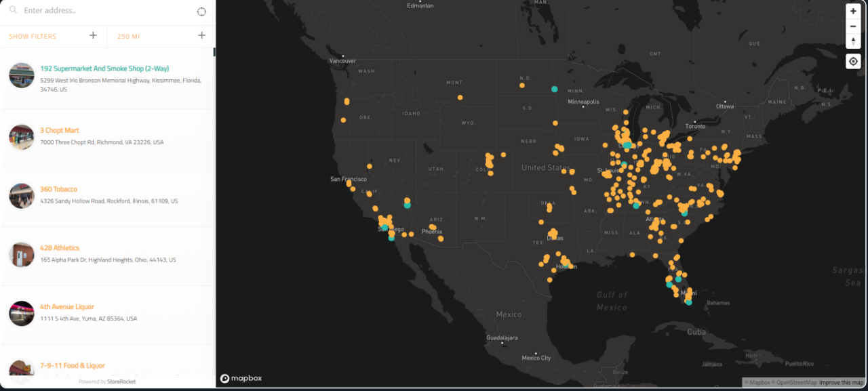Click the Improve this map link
This screenshot has height=391, width=868.
coord(841,383)
